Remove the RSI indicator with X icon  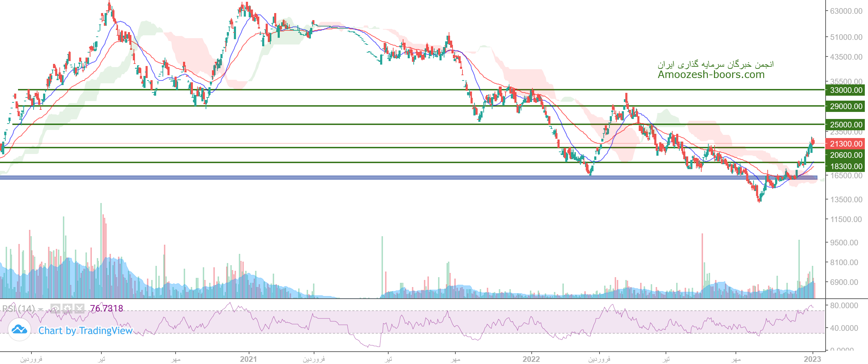(79, 309)
